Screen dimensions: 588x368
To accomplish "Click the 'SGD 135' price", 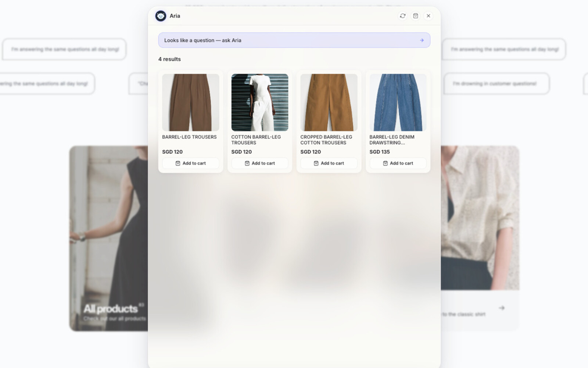I will [x=380, y=152].
